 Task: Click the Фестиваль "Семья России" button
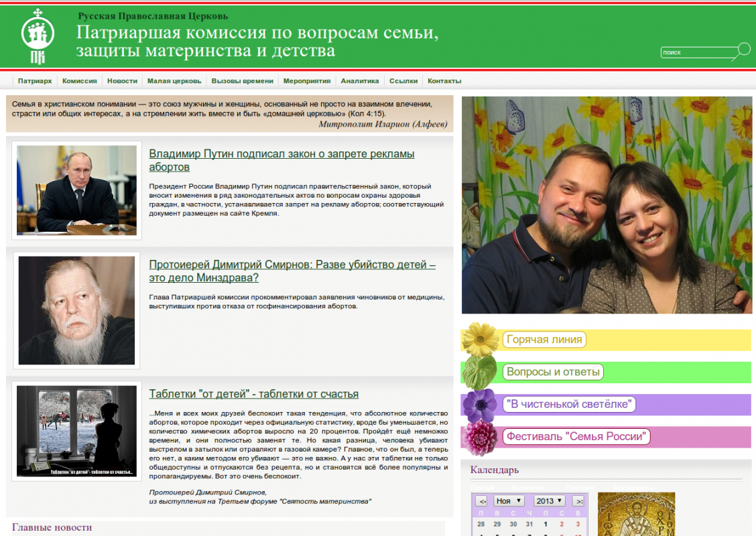click(x=577, y=437)
